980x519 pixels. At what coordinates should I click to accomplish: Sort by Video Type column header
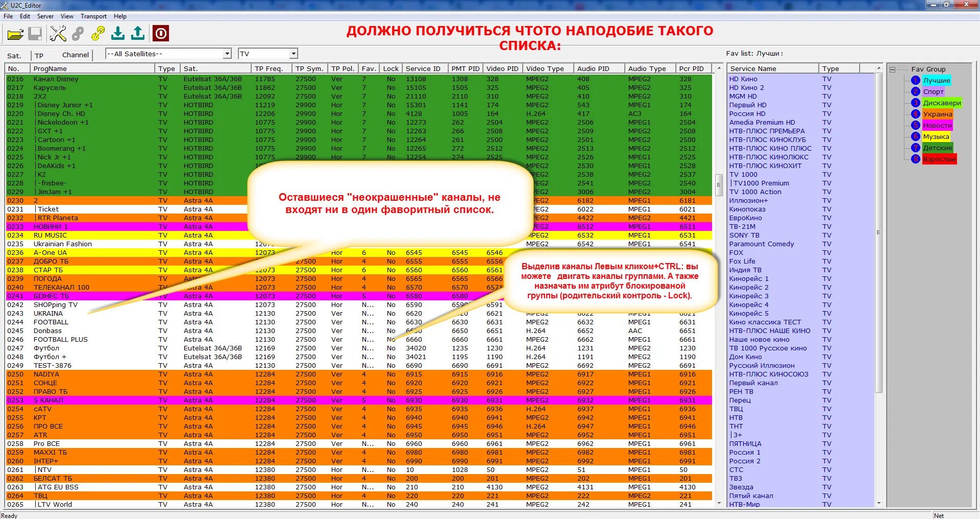548,68
